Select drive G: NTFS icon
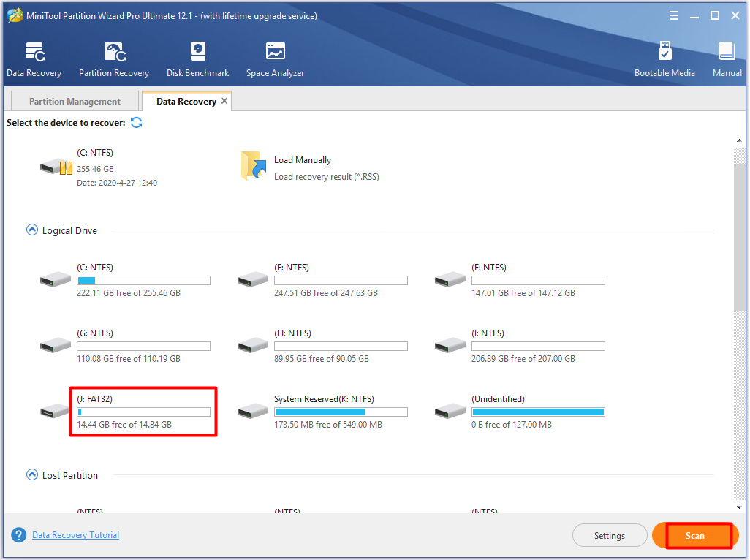Image resolution: width=750 pixels, height=560 pixels. pyautogui.click(x=56, y=345)
